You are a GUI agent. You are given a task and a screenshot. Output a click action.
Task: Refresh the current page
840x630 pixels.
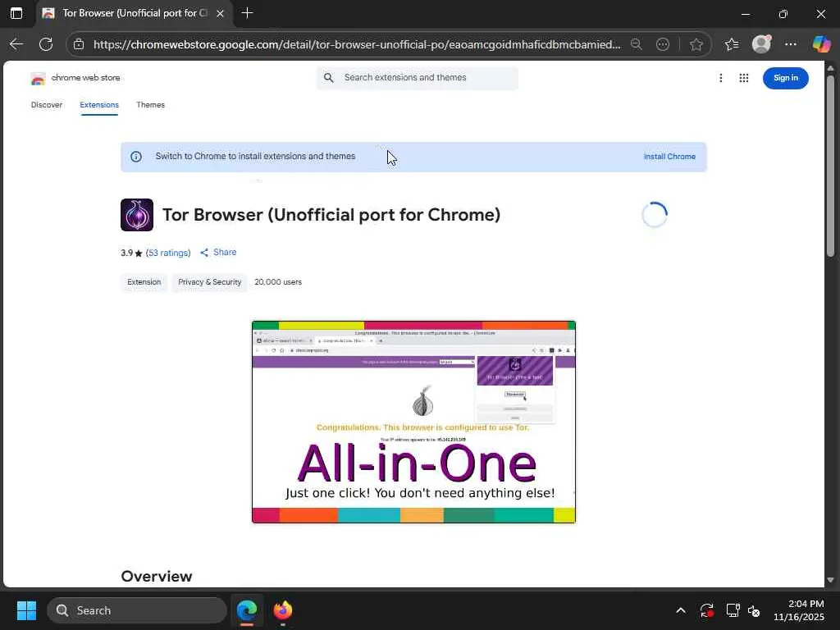click(46, 44)
